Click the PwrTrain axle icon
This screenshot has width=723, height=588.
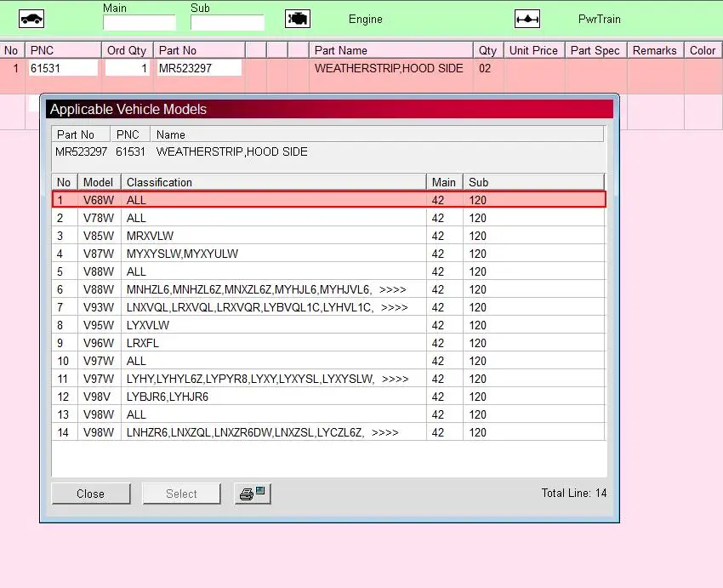pos(527,19)
